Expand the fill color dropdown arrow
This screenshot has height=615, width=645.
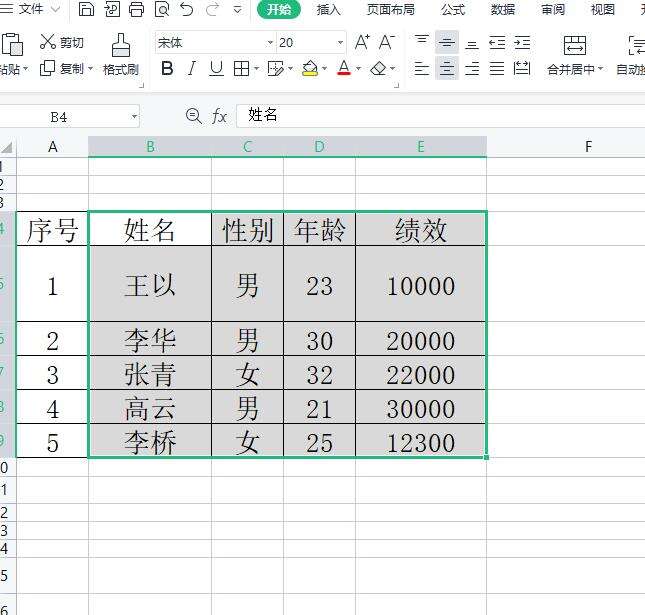[x=325, y=68]
